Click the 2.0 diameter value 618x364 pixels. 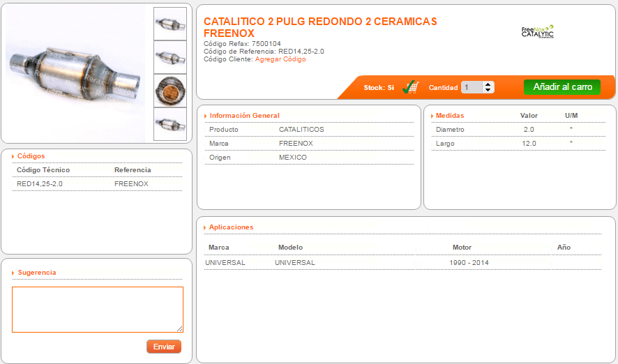coord(529,130)
